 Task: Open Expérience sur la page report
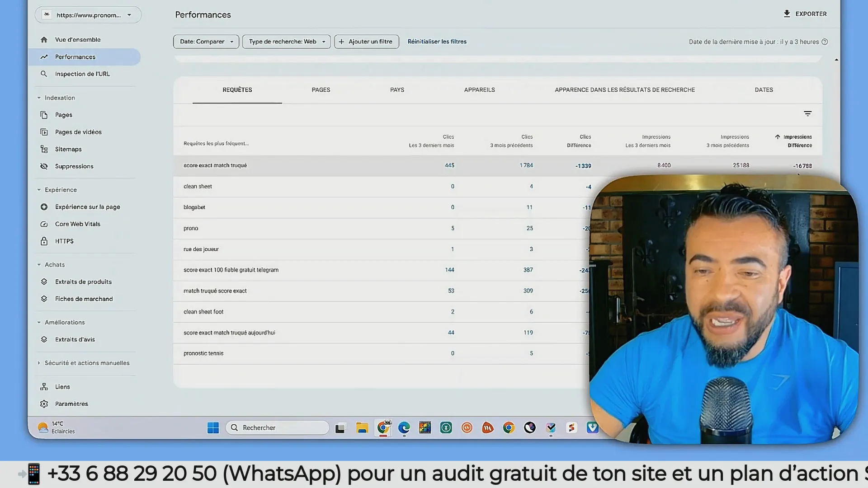[x=87, y=207]
